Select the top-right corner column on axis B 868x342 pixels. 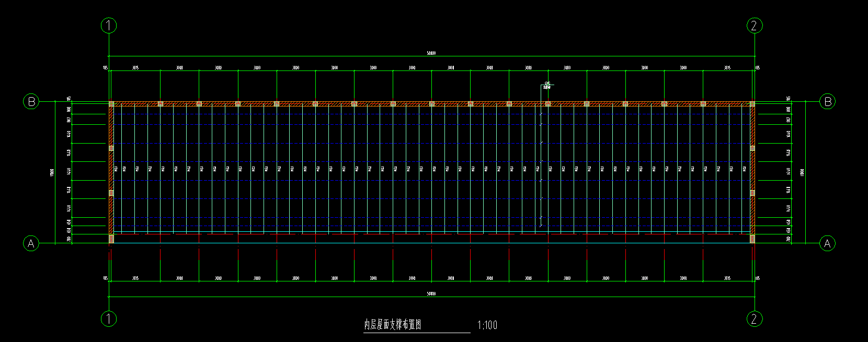coord(752,104)
